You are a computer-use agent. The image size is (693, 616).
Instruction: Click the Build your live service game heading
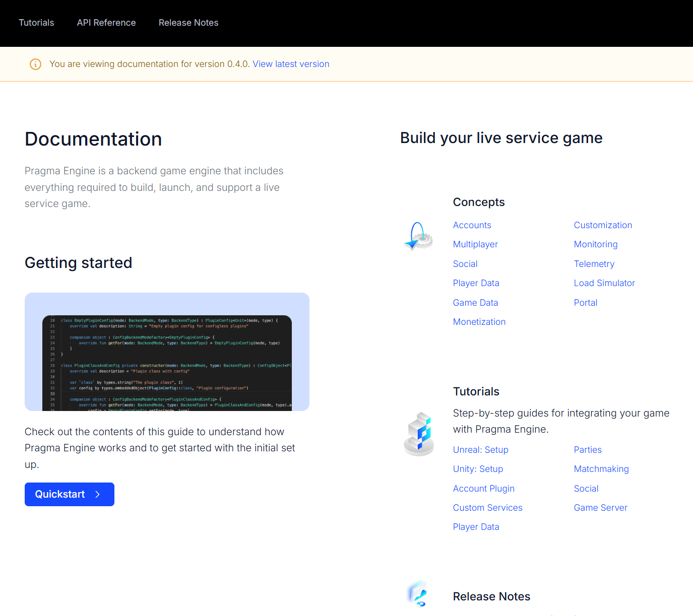[501, 138]
